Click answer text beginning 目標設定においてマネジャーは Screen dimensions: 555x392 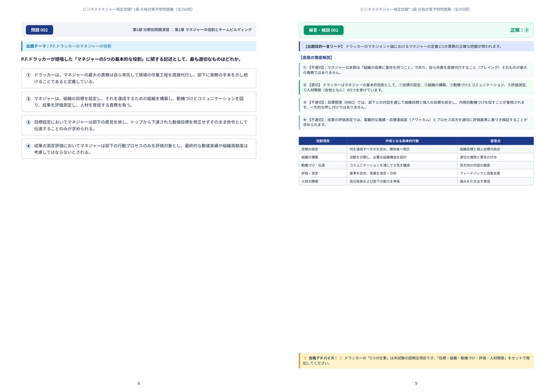click(140, 126)
